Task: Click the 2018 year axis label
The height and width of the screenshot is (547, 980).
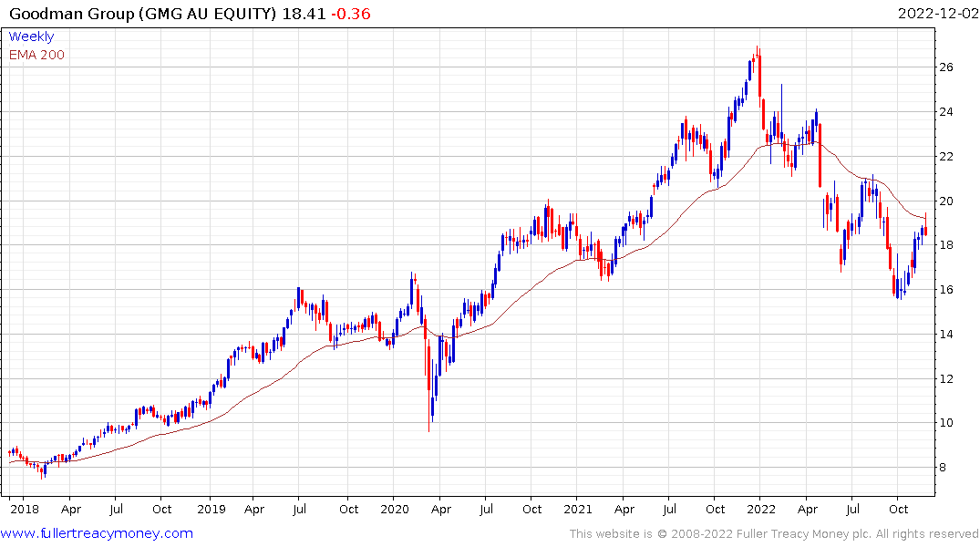Action: (x=25, y=509)
